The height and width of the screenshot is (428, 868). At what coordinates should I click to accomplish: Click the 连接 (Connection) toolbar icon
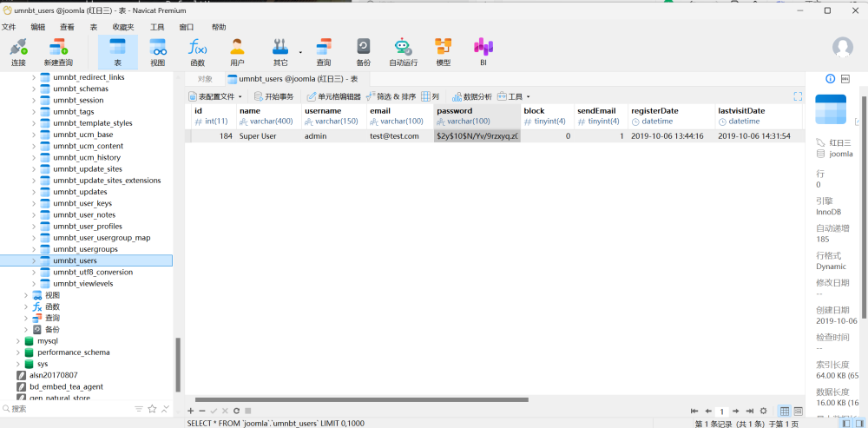[18, 51]
